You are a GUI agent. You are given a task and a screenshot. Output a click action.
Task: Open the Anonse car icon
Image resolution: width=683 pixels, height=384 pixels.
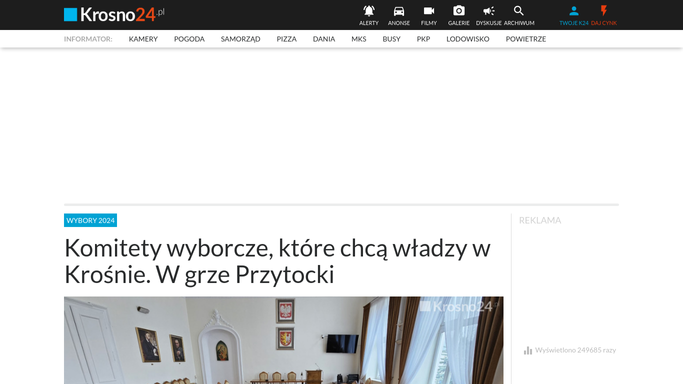[x=399, y=11]
